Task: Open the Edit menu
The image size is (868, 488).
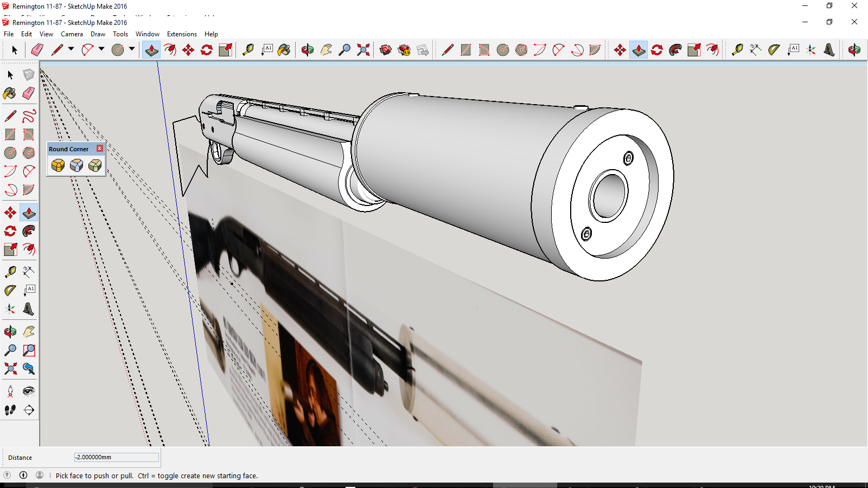Action: coord(27,34)
